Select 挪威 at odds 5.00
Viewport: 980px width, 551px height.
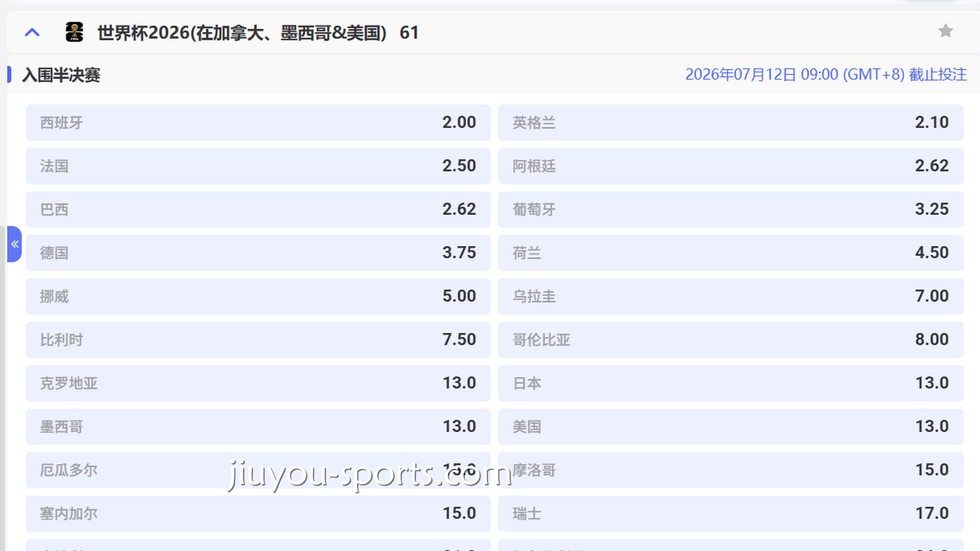(257, 296)
